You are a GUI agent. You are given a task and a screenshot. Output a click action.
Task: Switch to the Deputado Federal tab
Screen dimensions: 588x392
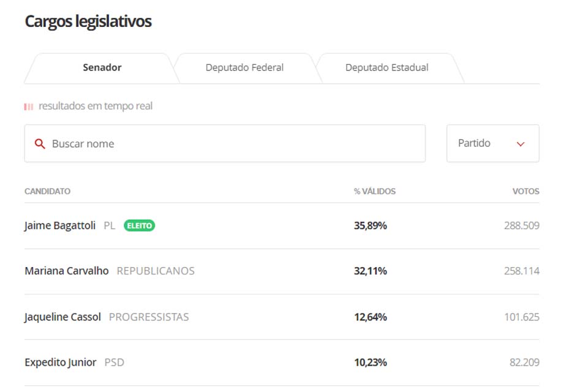(x=244, y=67)
